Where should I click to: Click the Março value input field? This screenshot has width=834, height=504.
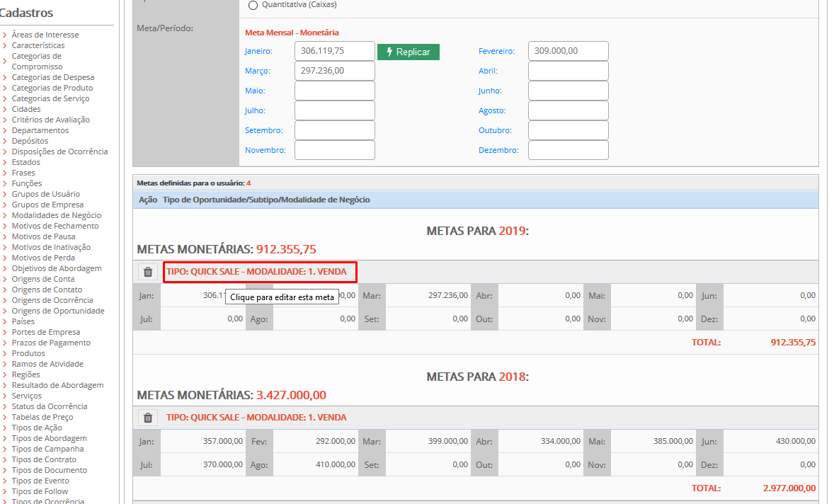pyautogui.click(x=334, y=71)
